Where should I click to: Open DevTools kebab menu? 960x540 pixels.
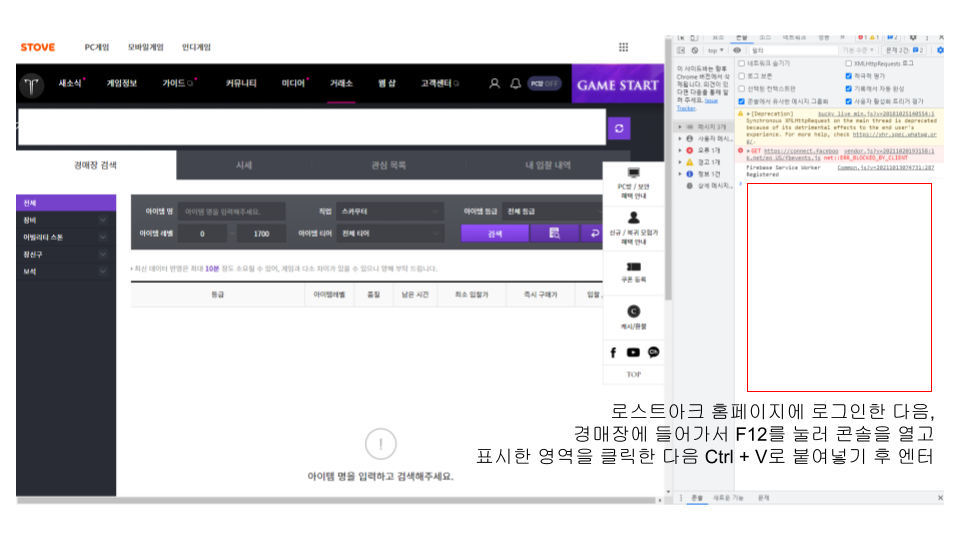click(x=927, y=37)
